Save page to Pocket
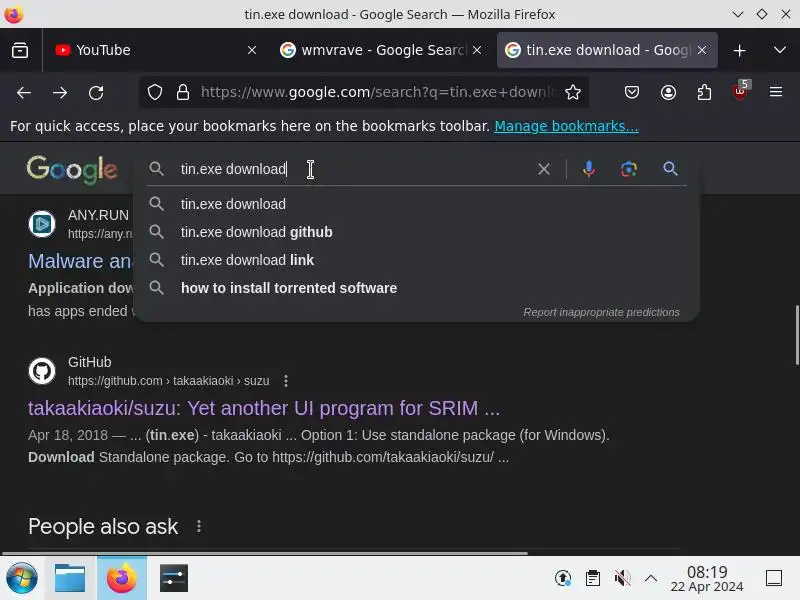This screenshot has width=800, height=600. [x=632, y=92]
